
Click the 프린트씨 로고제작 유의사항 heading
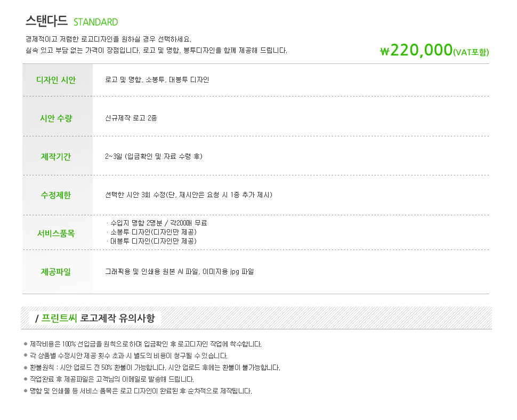pyautogui.click(x=95, y=318)
